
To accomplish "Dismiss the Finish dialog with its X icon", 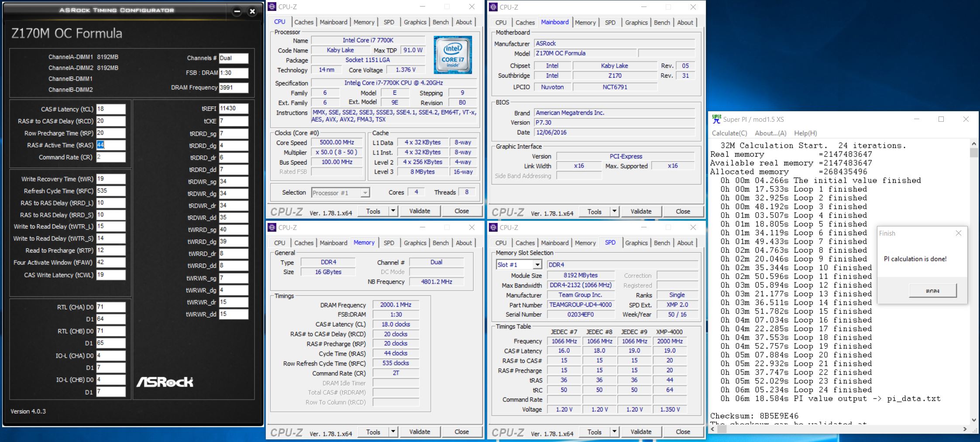I will [x=958, y=233].
